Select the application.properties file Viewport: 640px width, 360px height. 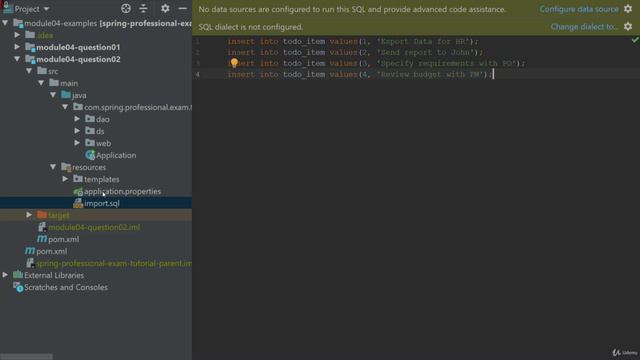tap(122, 191)
